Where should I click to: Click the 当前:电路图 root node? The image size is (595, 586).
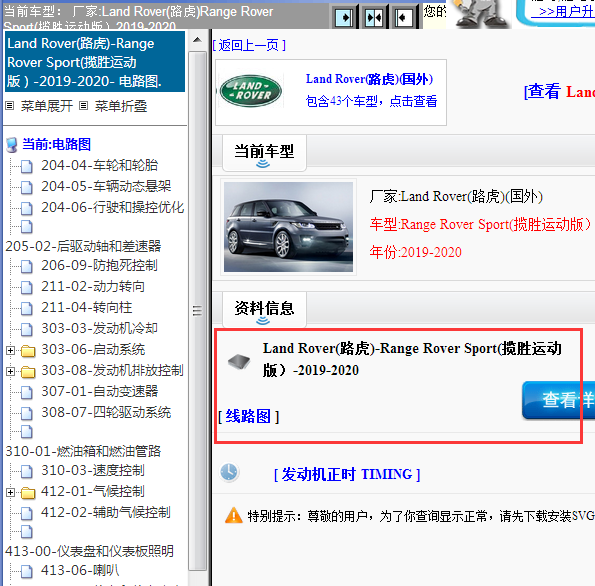[57, 145]
